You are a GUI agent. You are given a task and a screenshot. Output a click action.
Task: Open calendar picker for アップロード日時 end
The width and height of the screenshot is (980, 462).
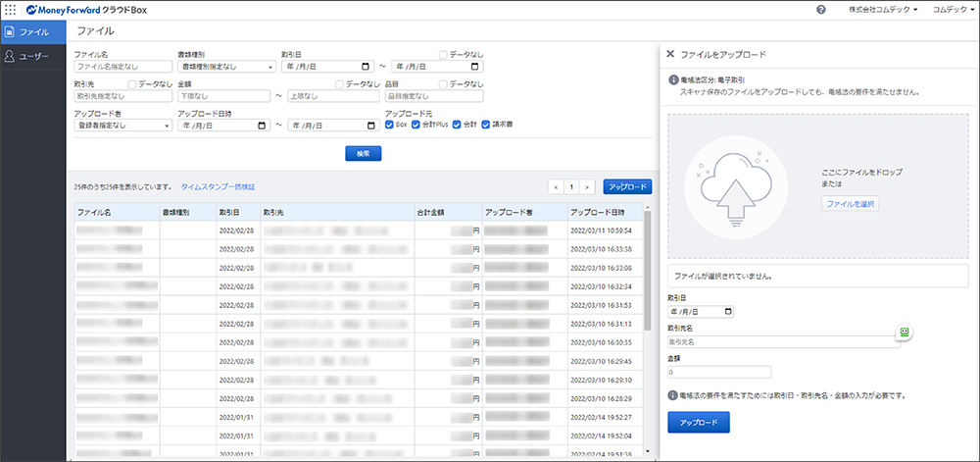pos(371,126)
